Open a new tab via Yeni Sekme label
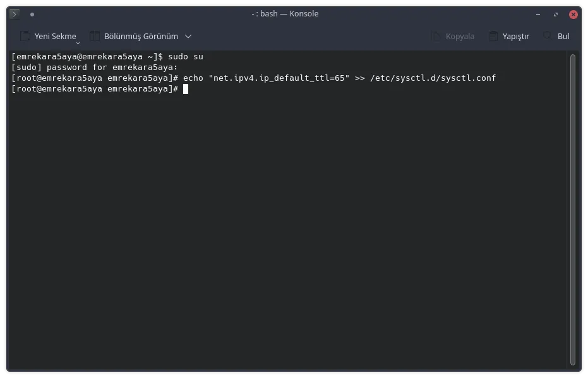Screen dimensions: 588x378 click(55, 37)
